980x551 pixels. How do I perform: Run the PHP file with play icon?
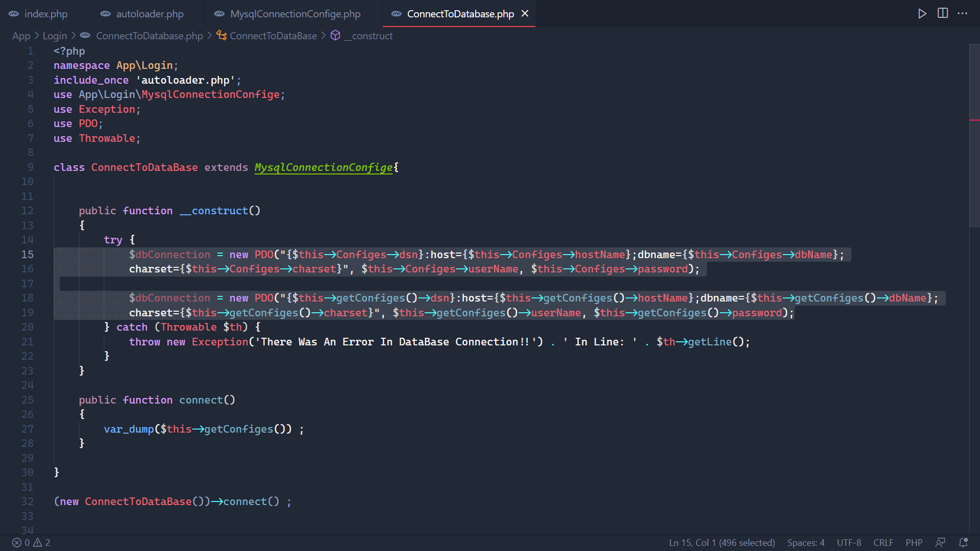(922, 14)
